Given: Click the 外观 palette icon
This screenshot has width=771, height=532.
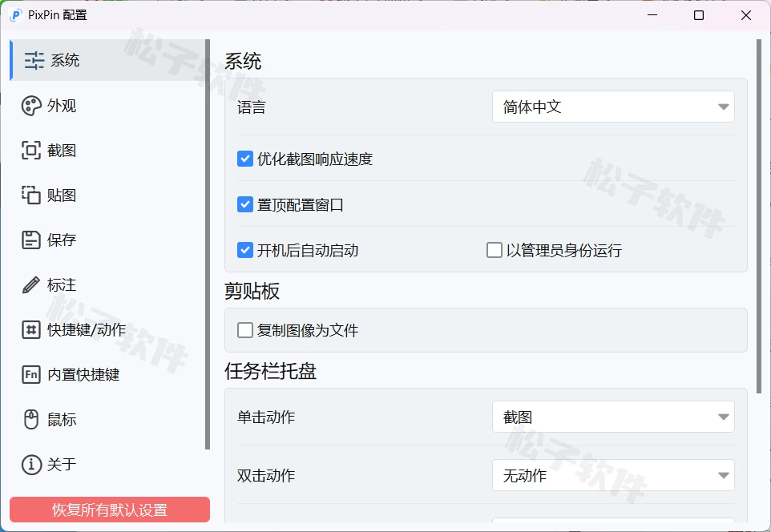Looking at the screenshot, I should tap(31, 106).
